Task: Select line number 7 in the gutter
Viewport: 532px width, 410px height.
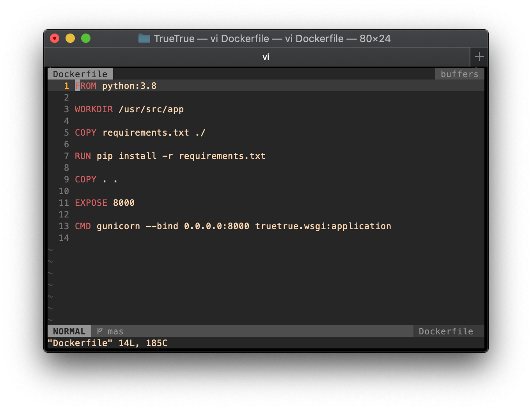Action: click(x=66, y=156)
